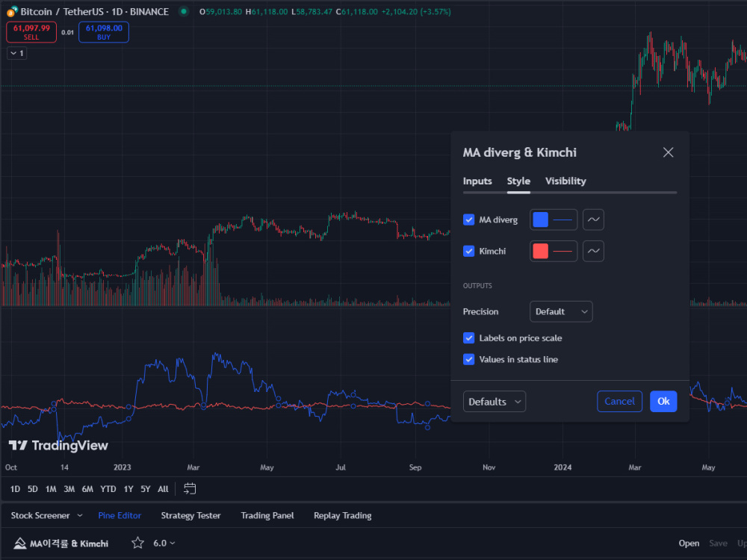This screenshot has height=560, width=747.
Task: Open the Kimchi line style icon
Action: pyautogui.click(x=594, y=251)
